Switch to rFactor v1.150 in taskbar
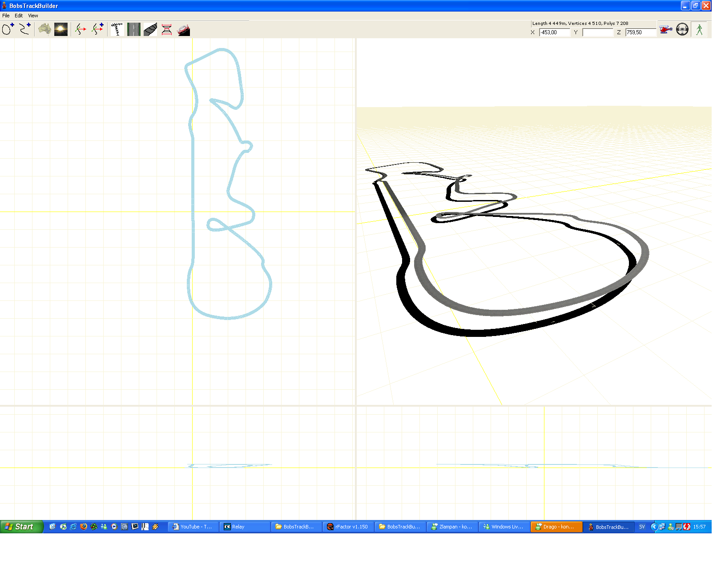 click(x=348, y=527)
